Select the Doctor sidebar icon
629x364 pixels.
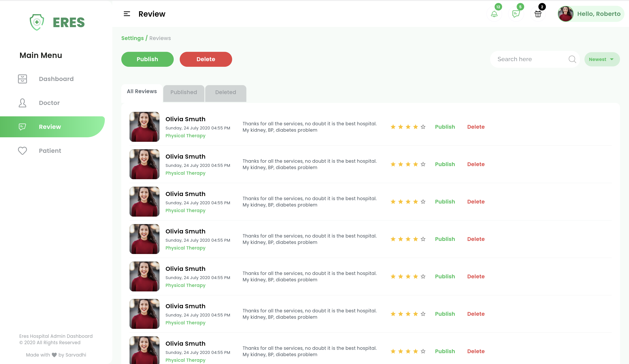pos(22,103)
